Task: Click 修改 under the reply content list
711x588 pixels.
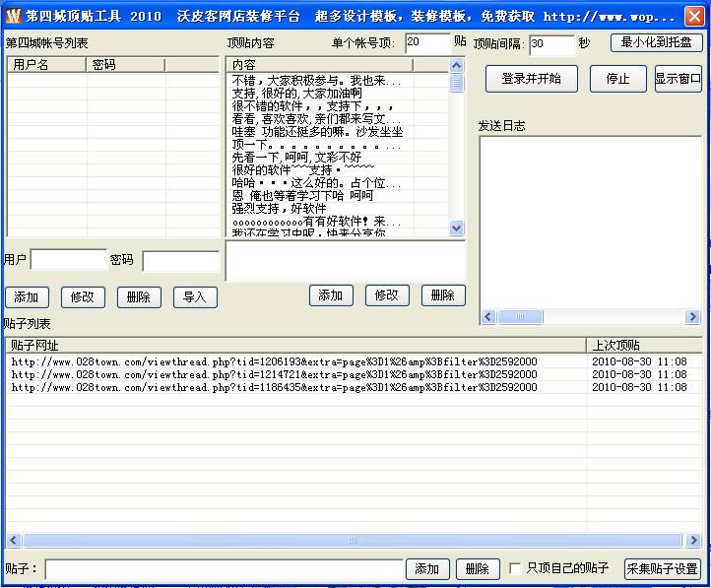Action: point(386,294)
